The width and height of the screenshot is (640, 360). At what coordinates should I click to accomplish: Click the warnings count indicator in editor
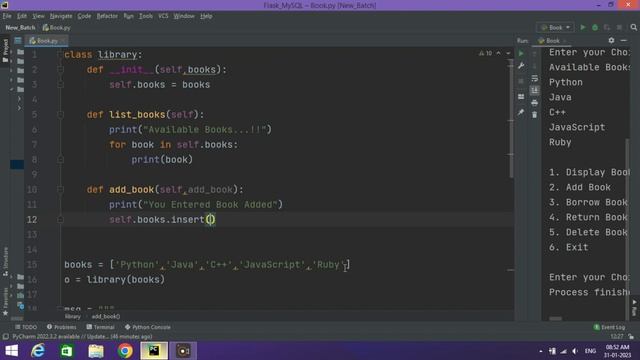[x=486, y=53]
